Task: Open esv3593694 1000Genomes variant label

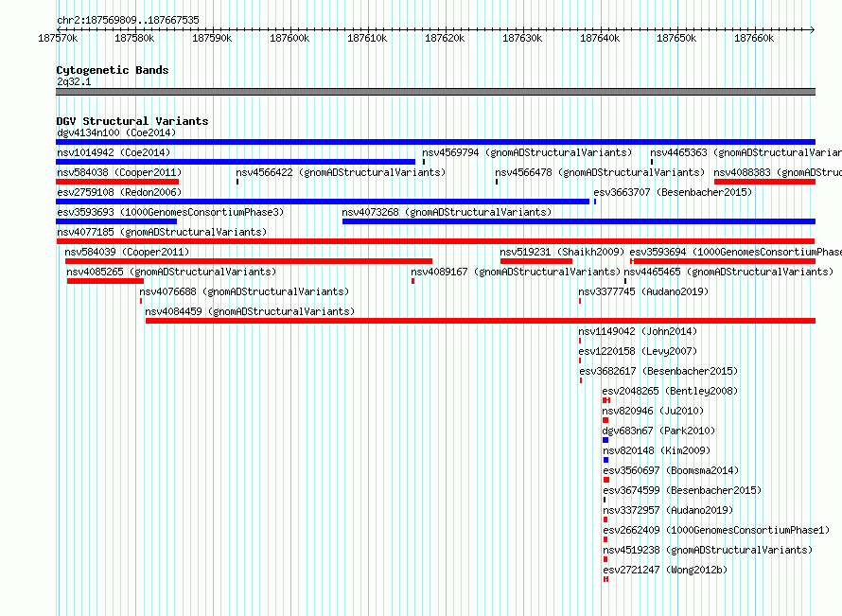Action: click(736, 252)
